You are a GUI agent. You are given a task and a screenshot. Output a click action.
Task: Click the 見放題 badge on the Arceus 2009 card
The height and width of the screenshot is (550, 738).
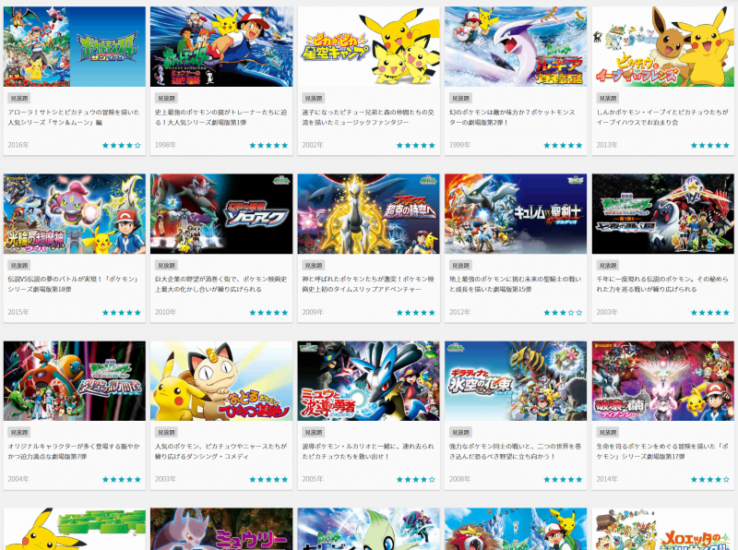(x=313, y=265)
